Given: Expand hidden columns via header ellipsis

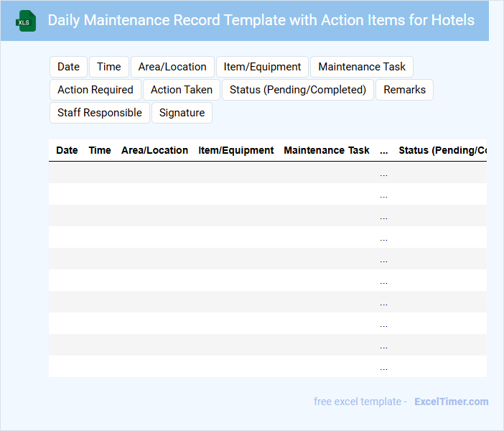Looking at the screenshot, I should tap(383, 151).
